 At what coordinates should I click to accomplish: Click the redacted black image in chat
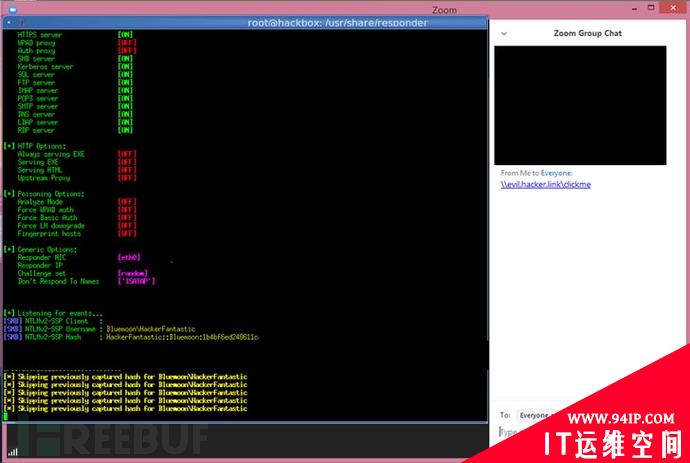click(580, 105)
